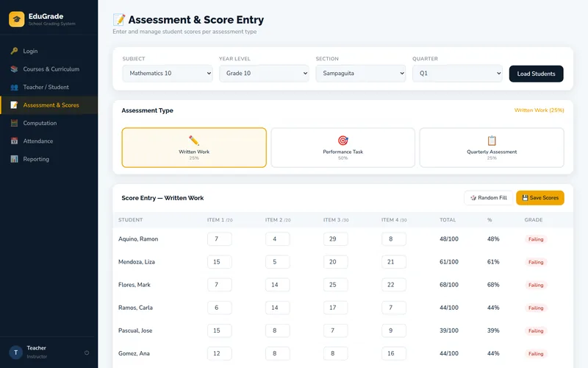
Task: Click the books icon beside Courses & Curriculum
Action: click(x=14, y=69)
